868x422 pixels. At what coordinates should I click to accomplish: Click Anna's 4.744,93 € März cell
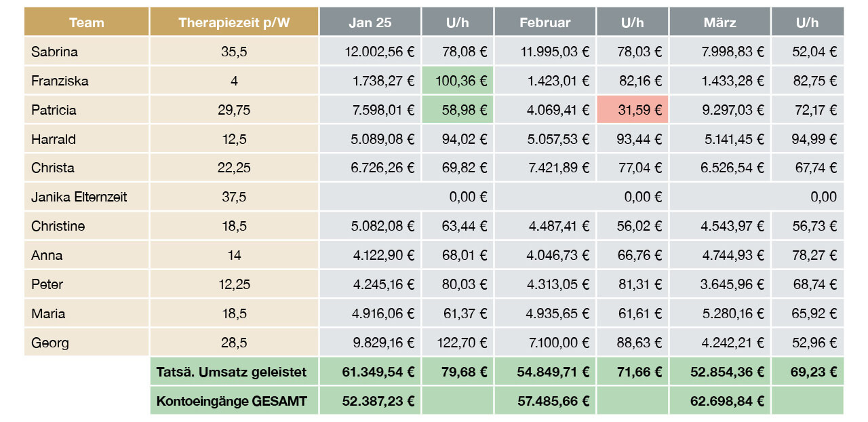coord(719,256)
